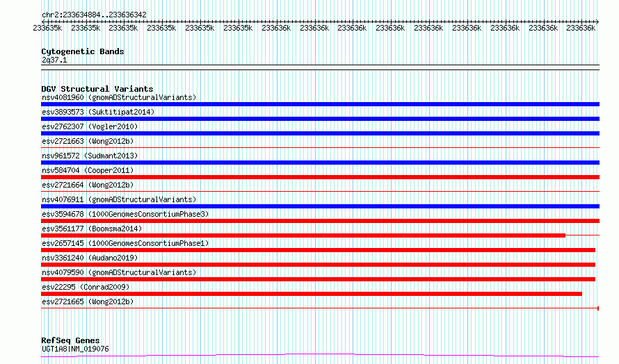Click the blue bar under esv2762307
Image resolution: width=619 pixels, height=364 pixels.
point(320,133)
